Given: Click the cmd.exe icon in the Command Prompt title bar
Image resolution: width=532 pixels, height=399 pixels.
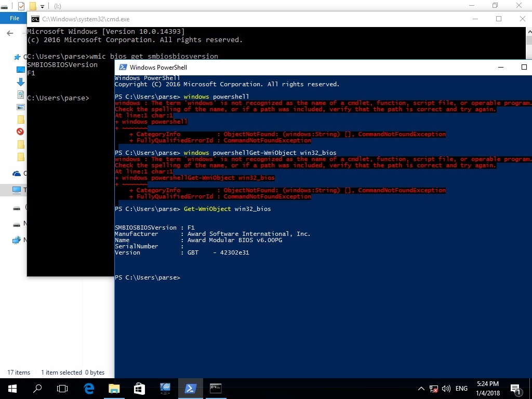Looking at the screenshot, I should 35,19.
